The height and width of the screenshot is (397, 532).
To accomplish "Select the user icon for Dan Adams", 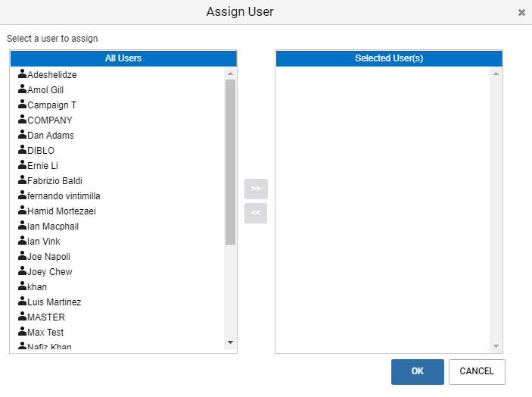I will 23,134.
